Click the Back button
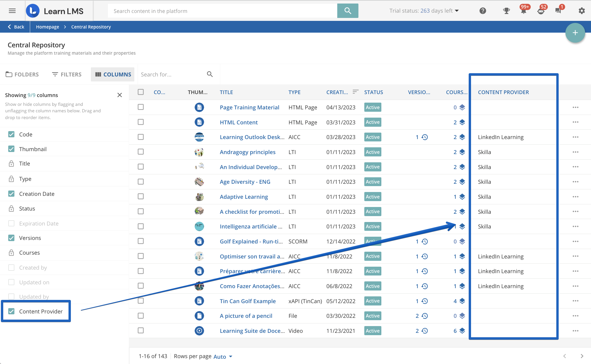Screen dimensions: 591x364 (x=16, y=27)
